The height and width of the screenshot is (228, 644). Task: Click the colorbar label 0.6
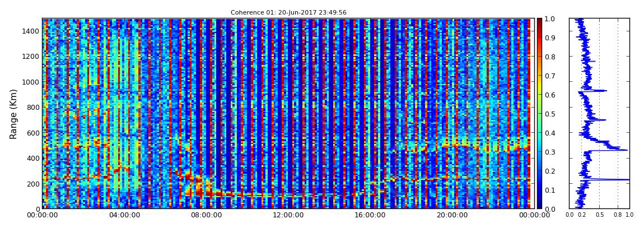click(x=551, y=95)
